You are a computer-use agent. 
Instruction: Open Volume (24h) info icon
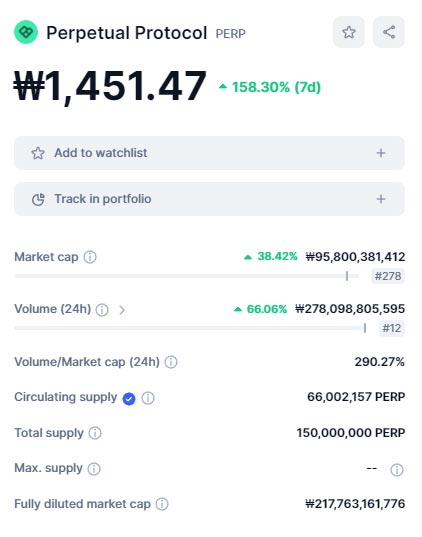[x=102, y=310]
